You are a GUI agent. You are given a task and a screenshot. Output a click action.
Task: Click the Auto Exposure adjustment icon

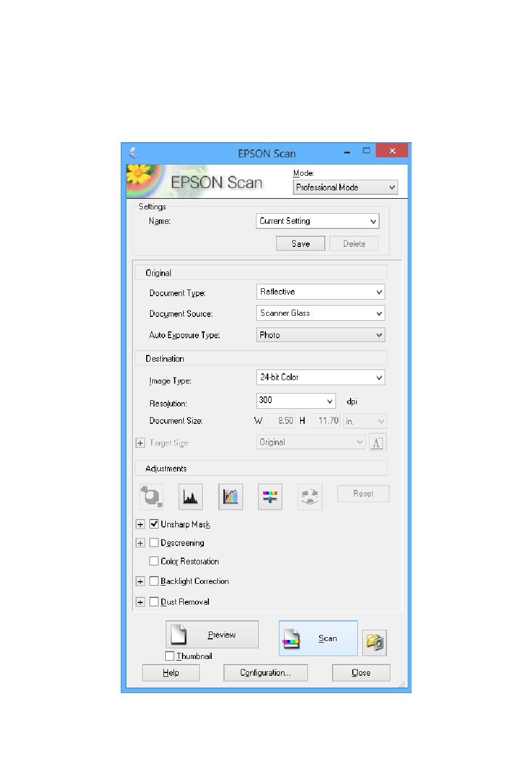[x=151, y=497]
